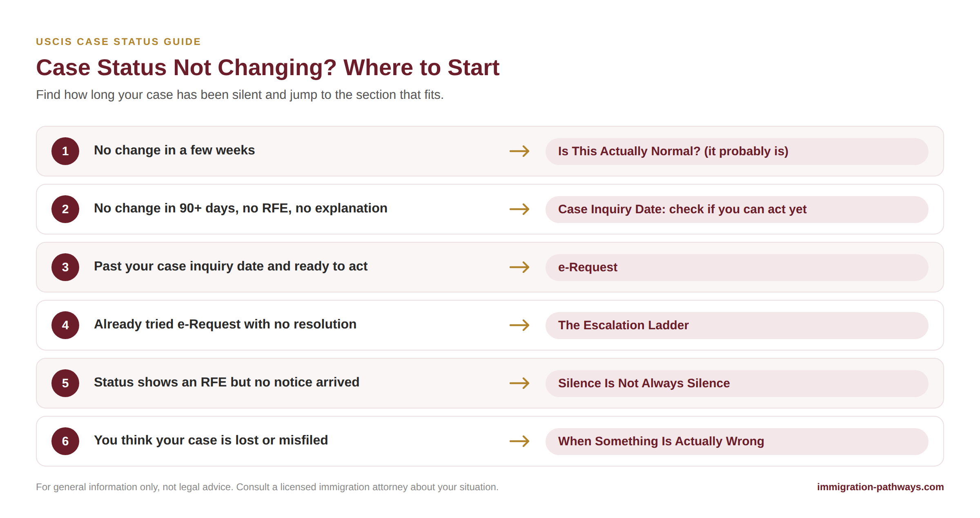Open 'Is This Actually Normal?' section link
This screenshot has width=980, height=518.
(737, 151)
